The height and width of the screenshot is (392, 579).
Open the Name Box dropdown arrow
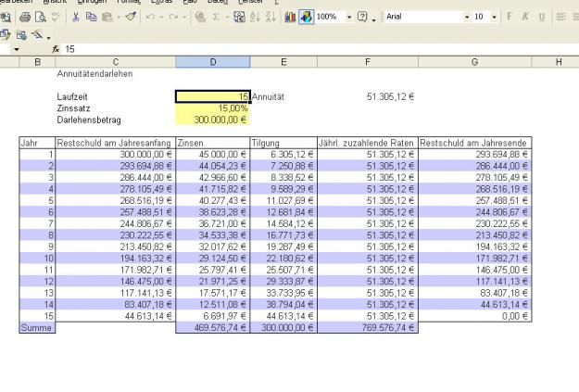point(17,48)
